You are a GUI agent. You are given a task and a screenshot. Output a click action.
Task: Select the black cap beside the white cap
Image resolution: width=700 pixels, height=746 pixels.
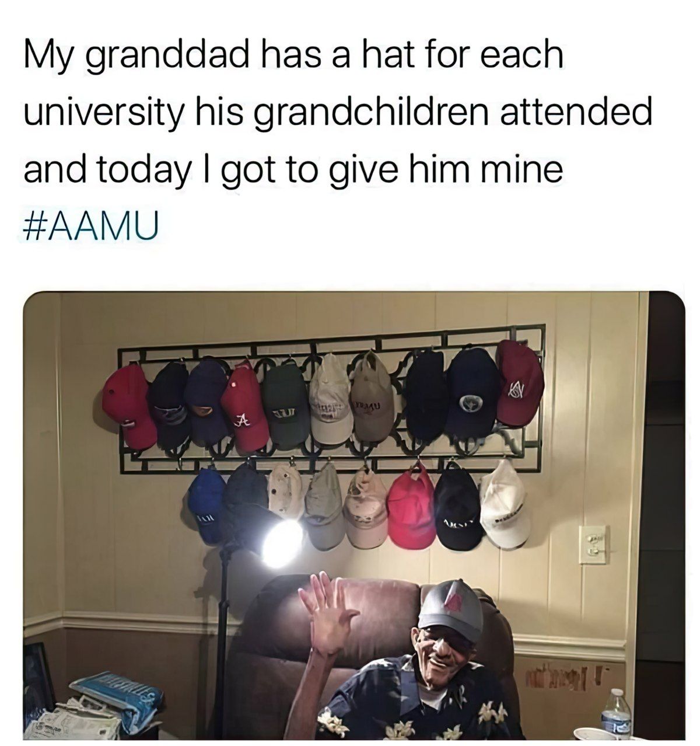click(457, 508)
